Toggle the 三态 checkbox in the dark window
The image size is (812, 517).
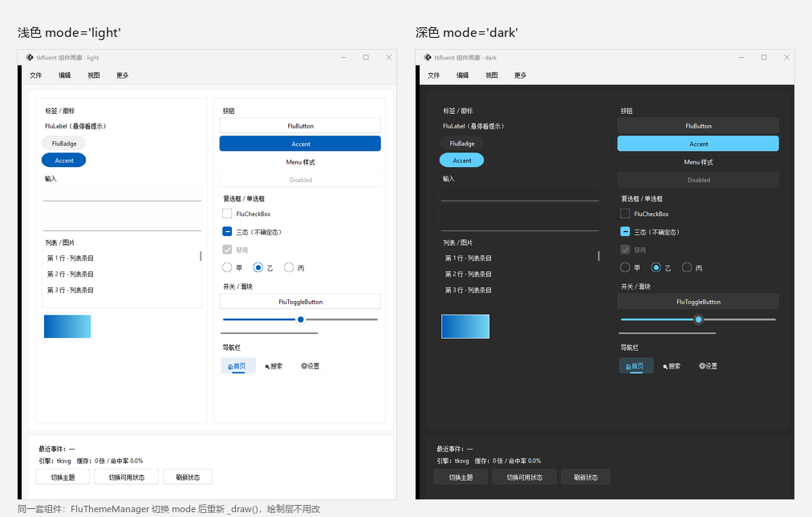(x=625, y=231)
